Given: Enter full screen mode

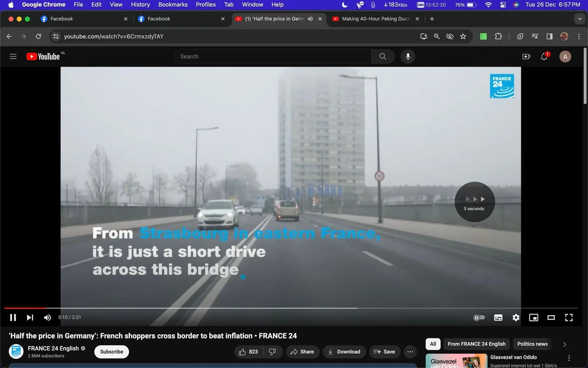Looking at the screenshot, I should pos(569,317).
